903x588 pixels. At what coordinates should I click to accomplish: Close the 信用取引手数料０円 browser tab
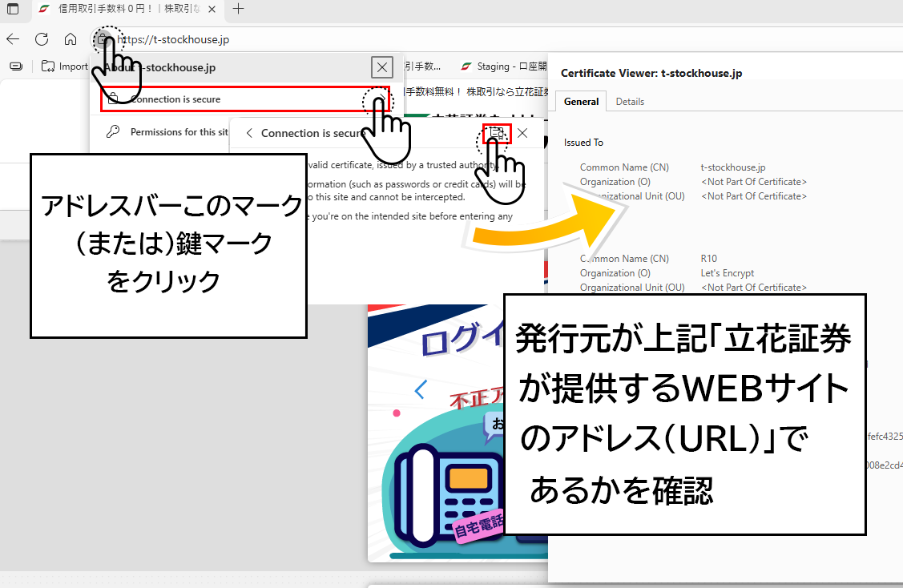pyautogui.click(x=212, y=10)
